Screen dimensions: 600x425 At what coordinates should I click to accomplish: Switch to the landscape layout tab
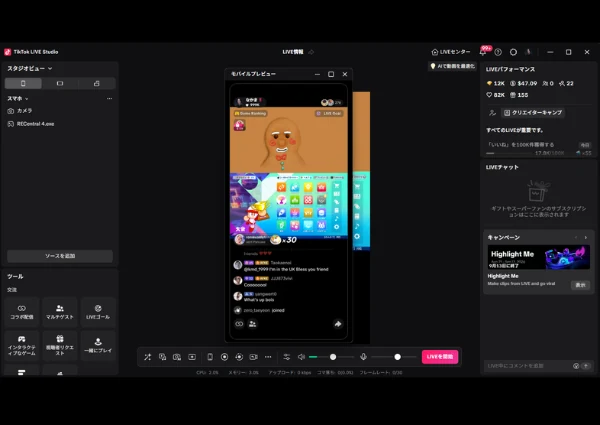coord(60,83)
